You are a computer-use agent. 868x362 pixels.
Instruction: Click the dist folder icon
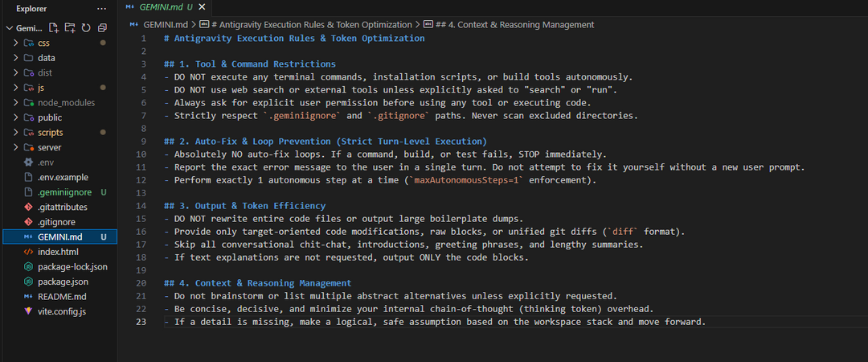(28, 73)
